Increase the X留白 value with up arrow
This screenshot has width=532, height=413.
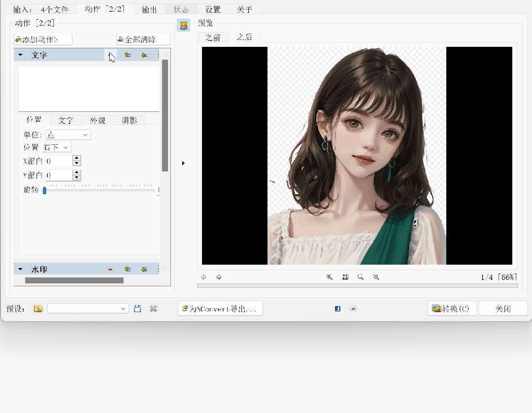pyautogui.click(x=76, y=158)
